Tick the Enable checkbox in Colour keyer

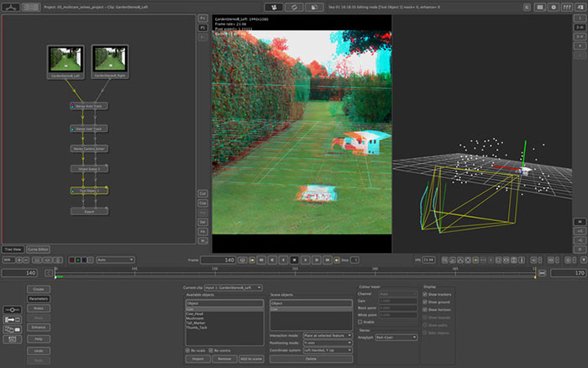coord(360,322)
